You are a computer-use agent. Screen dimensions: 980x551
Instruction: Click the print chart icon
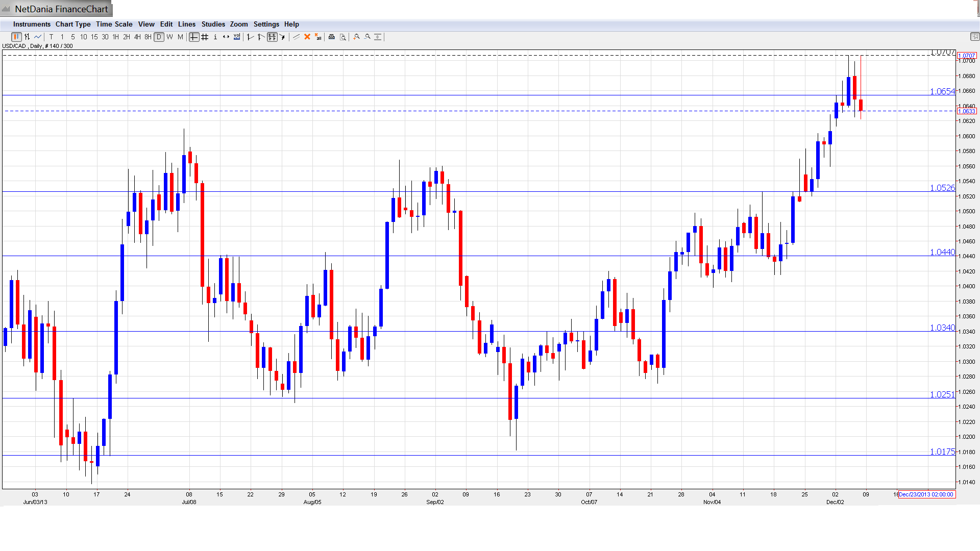[x=332, y=37]
